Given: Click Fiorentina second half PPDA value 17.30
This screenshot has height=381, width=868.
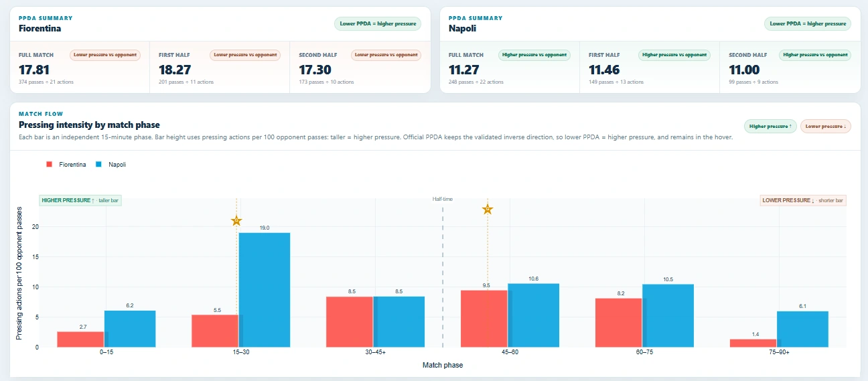Looking at the screenshot, I should (x=315, y=70).
